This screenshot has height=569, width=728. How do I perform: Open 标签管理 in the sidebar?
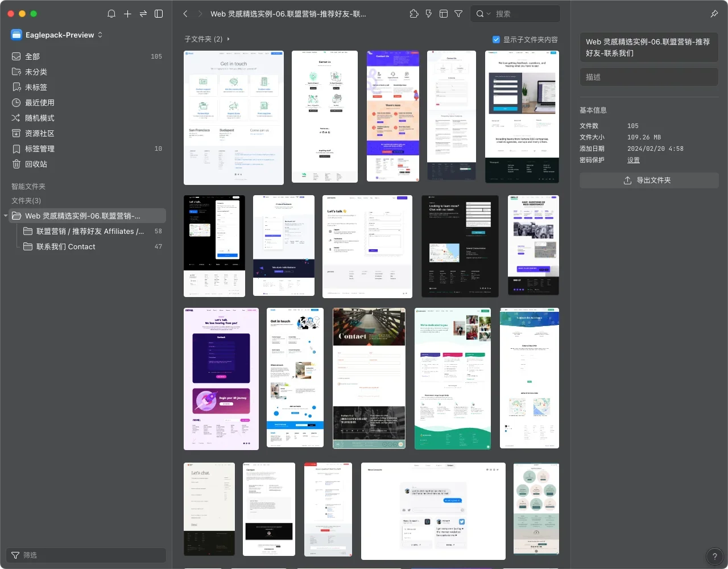40,149
